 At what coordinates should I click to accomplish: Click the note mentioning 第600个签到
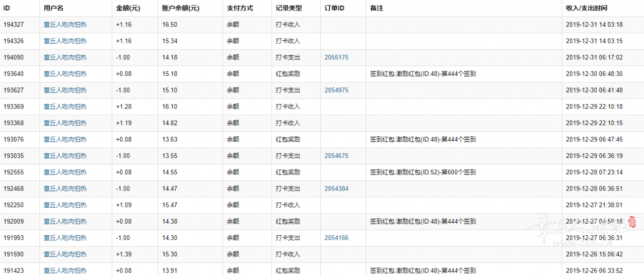click(423, 172)
